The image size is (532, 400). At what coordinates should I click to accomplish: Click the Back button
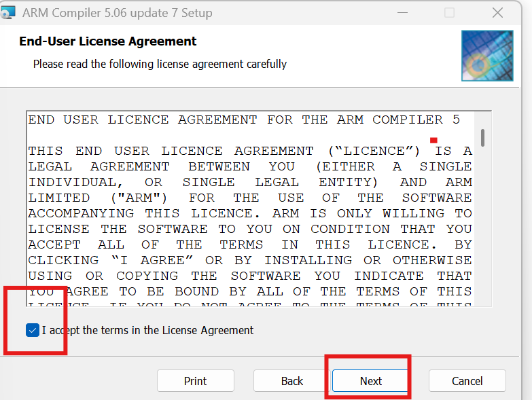pyautogui.click(x=291, y=381)
